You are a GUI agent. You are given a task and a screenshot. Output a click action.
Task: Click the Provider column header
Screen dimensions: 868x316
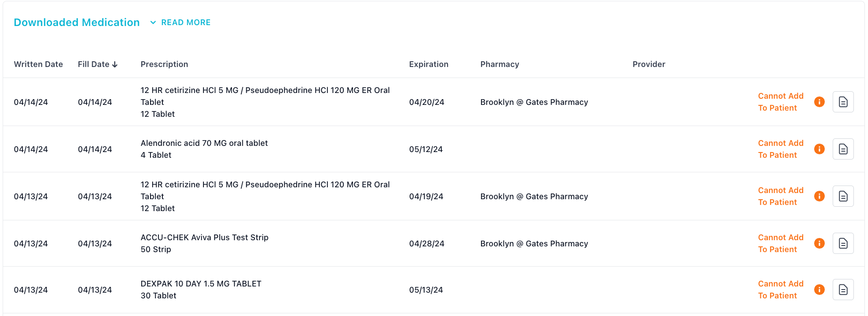tap(649, 64)
